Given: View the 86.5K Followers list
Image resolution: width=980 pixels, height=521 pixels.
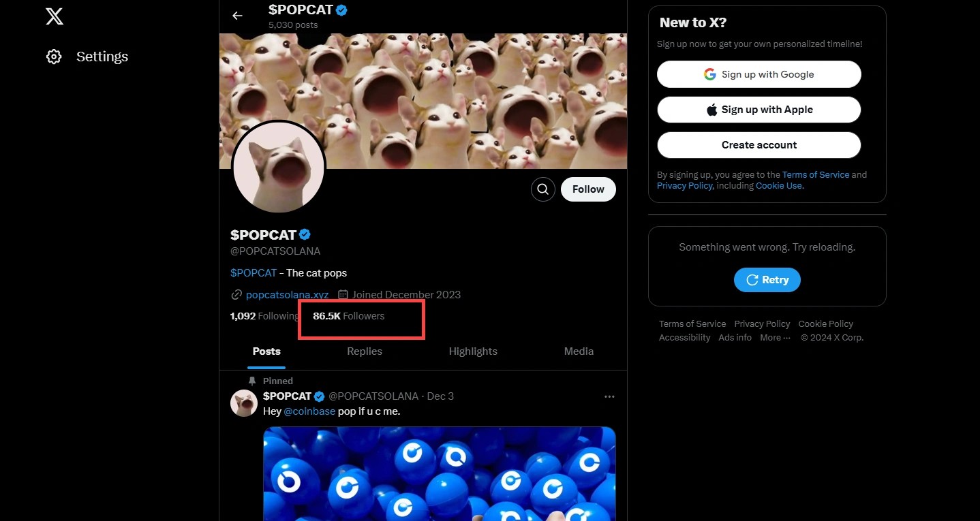Looking at the screenshot, I should click(349, 316).
